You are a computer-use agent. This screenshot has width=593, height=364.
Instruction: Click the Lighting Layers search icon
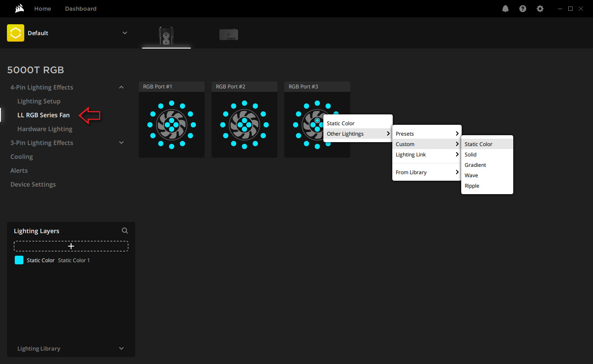point(125,231)
